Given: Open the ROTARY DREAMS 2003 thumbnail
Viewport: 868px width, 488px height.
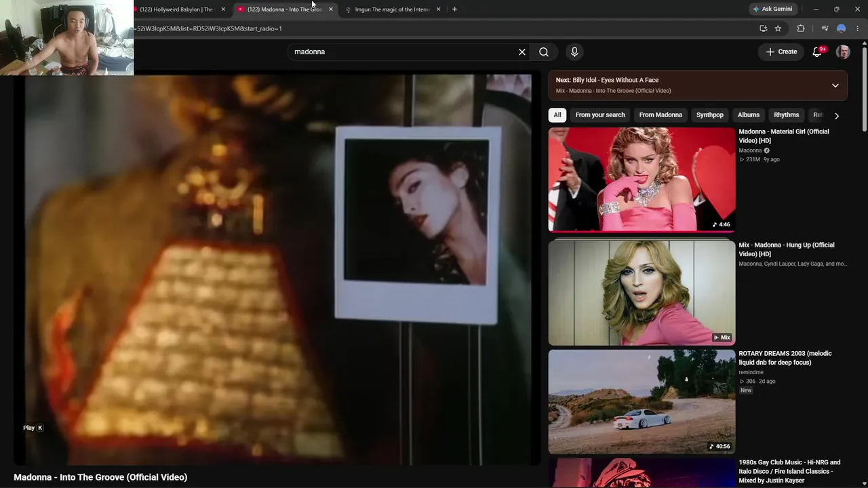Looking at the screenshot, I should coord(642,402).
